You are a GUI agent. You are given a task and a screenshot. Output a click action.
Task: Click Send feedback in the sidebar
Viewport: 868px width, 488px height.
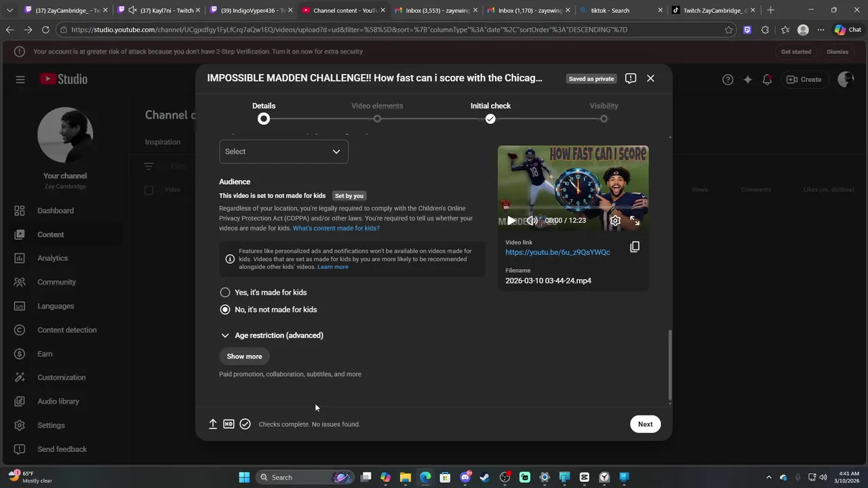[x=62, y=449]
